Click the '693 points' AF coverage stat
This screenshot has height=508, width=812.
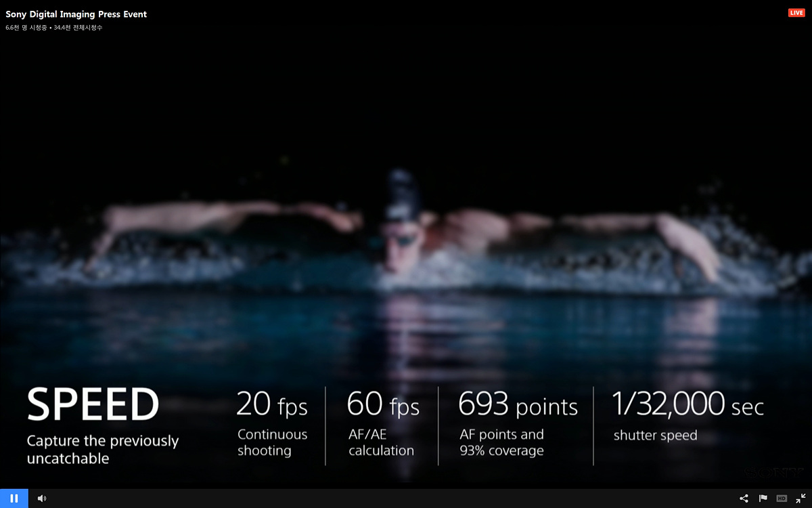[x=518, y=404]
